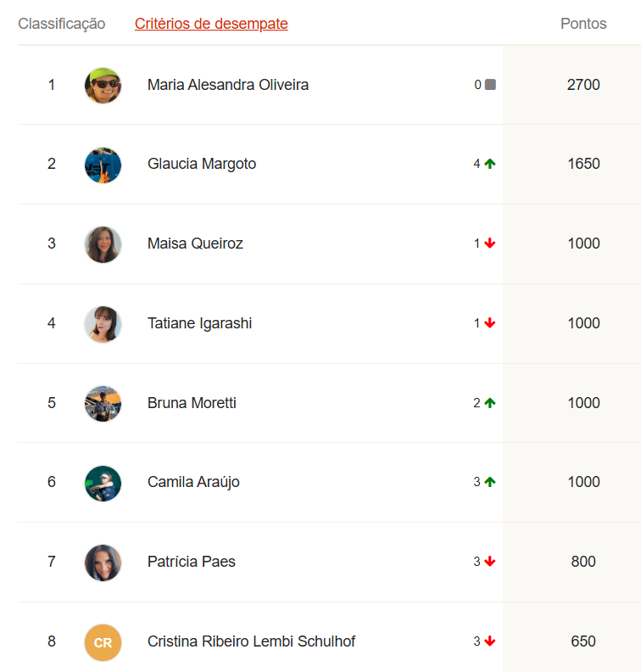Viewport: 641px width, 672px height.
Task: Click the red down arrow for Maisa Queiroz
Action: point(490,244)
